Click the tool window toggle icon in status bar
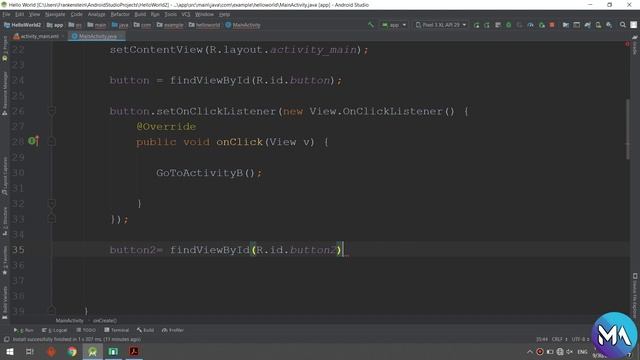Viewport: 640px width, 360px height. pyautogui.click(x=7, y=339)
